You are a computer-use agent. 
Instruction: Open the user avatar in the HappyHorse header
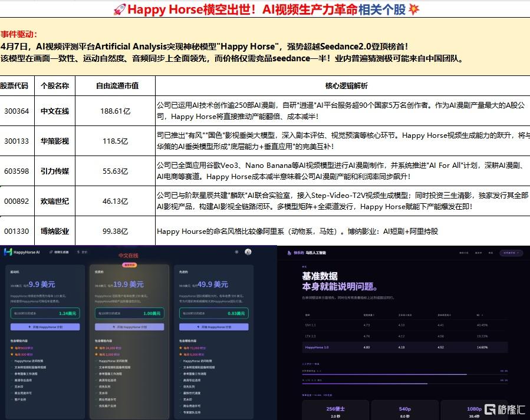[x=248, y=252]
